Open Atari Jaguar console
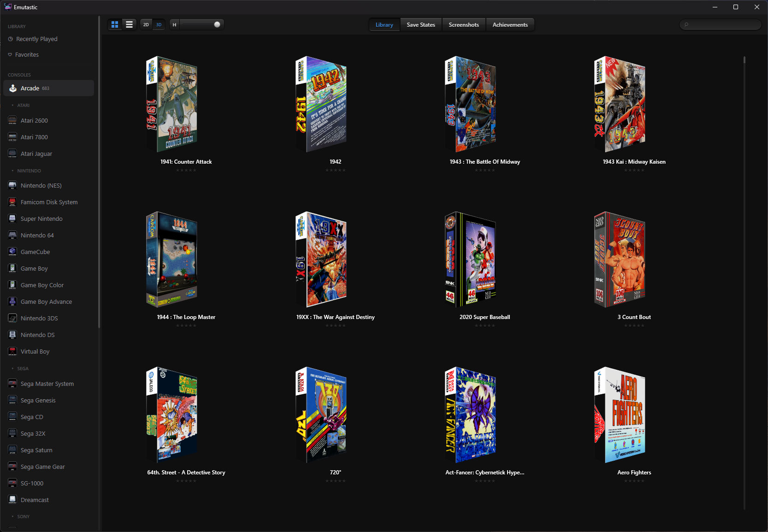Image resolution: width=768 pixels, height=532 pixels. 49,154
